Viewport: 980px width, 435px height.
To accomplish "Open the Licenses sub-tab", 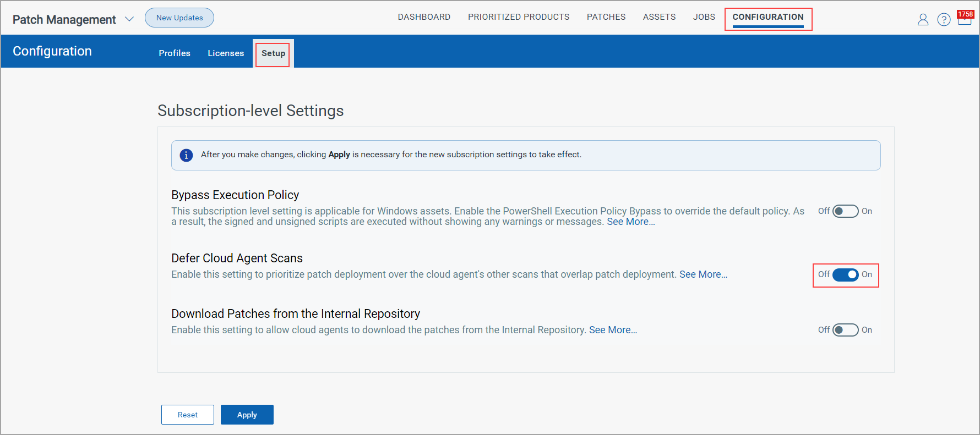I will (226, 53).
